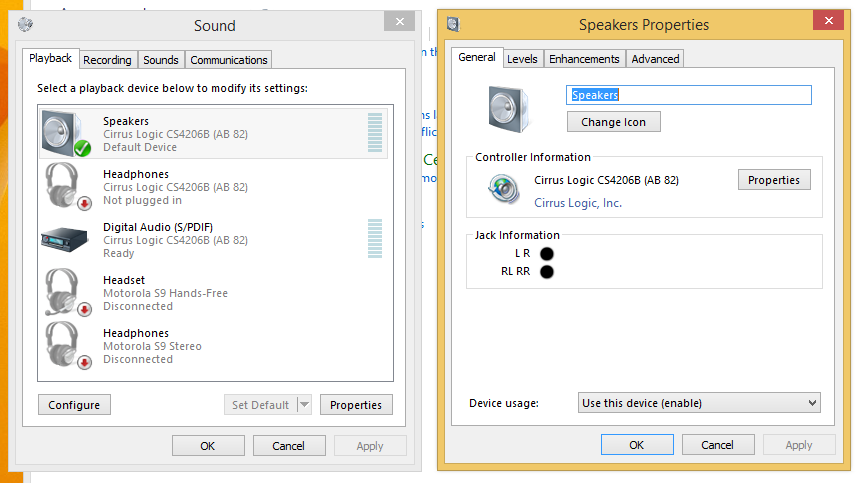Image resolution: width=868 pixels, height=483 pixels.
Task: Click Cancel in Speakers Properties
Action: [x=717, y=444]
